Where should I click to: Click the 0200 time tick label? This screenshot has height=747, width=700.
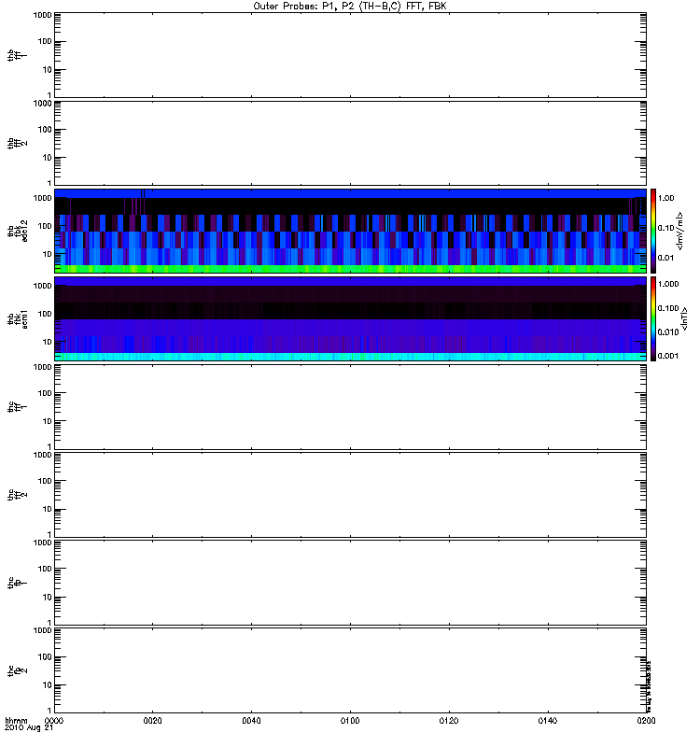click(x=645, y=721)
